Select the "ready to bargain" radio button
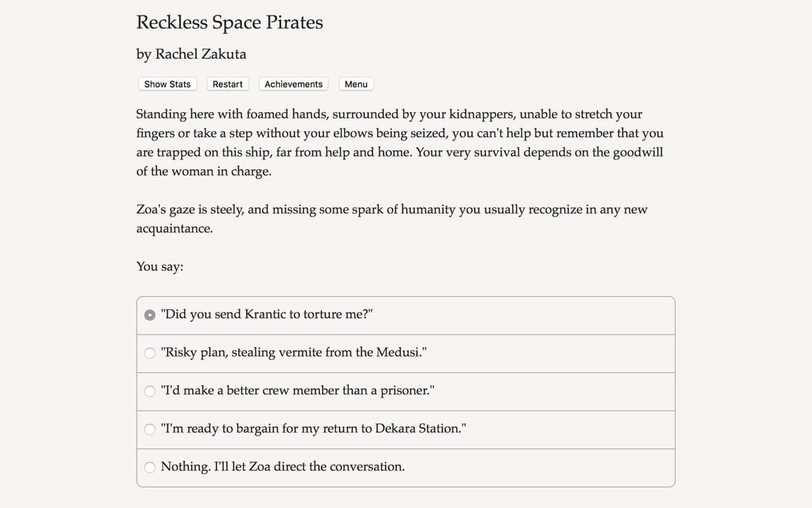The image size is (812, 508). coord(149,429)
